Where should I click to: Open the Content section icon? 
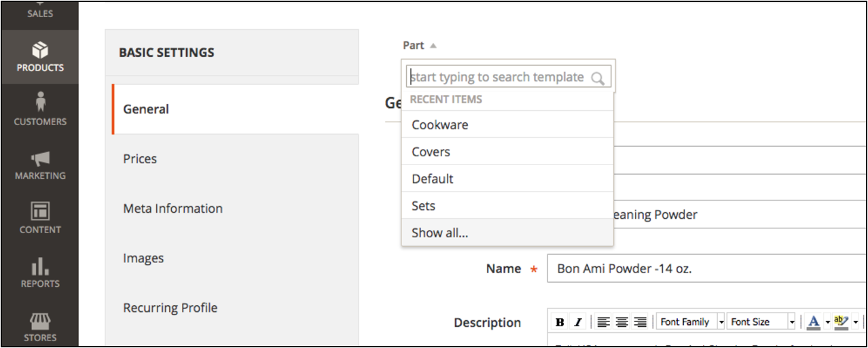(39, 218)
